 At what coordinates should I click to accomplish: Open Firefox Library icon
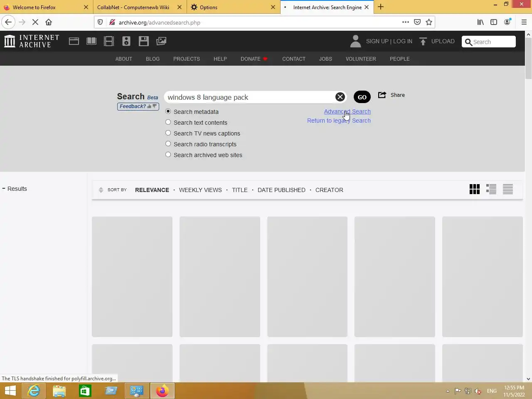point(480,22)
